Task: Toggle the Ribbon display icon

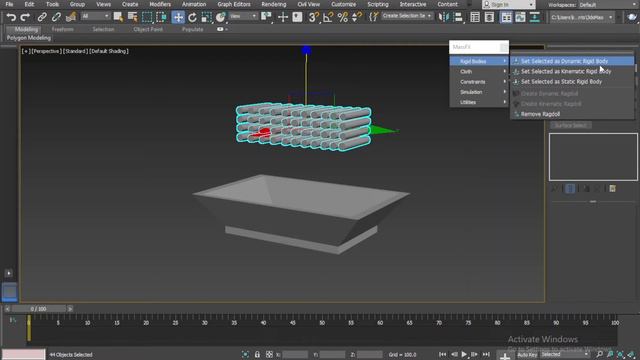Action: [x=506, y=17]
